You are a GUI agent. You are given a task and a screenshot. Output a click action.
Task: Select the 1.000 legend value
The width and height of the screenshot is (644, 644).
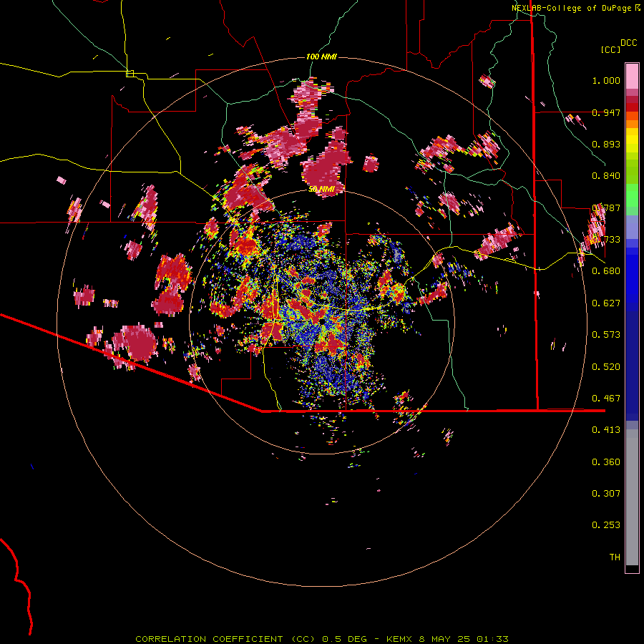(606, 80)
